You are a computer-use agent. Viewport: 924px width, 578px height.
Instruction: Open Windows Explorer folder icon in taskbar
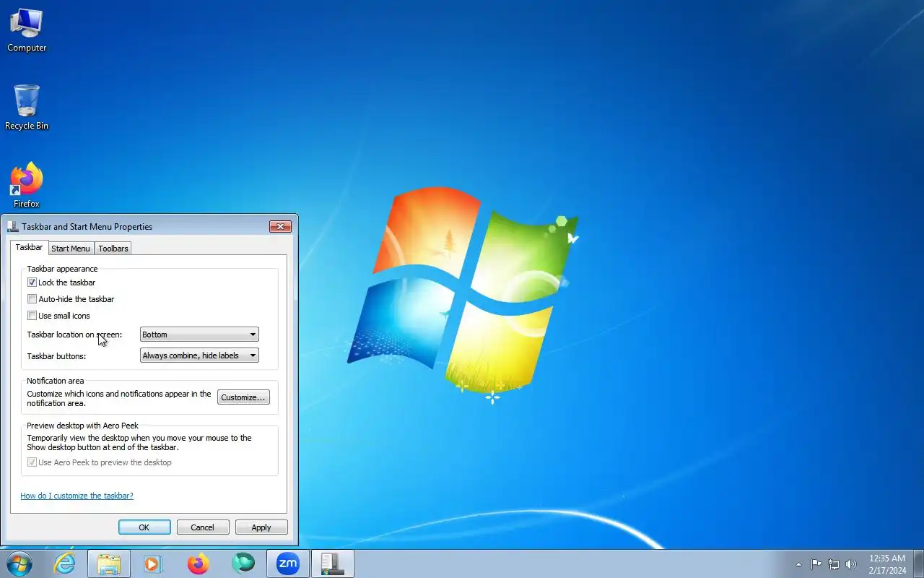109,564
